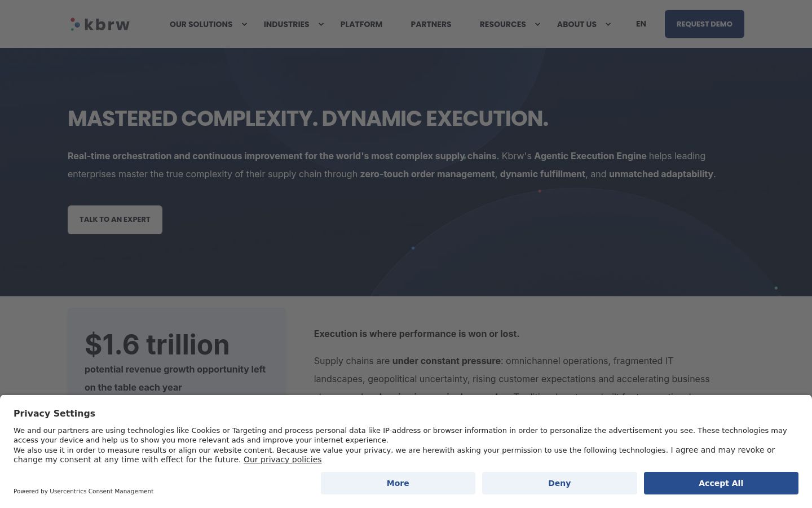Click the Talk to an Expert button
812x508 pixels.
click(115, 220)
